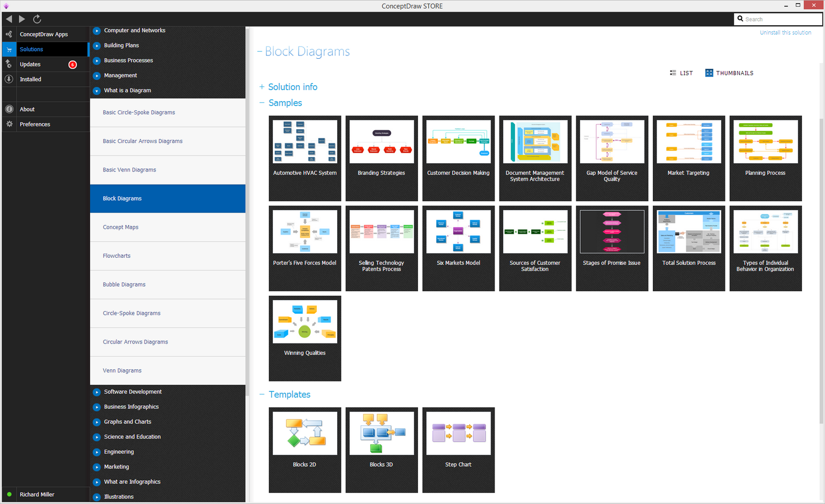
Task: Expand the Solution info section
Action: pyautogui.click(x=262, y=87)
